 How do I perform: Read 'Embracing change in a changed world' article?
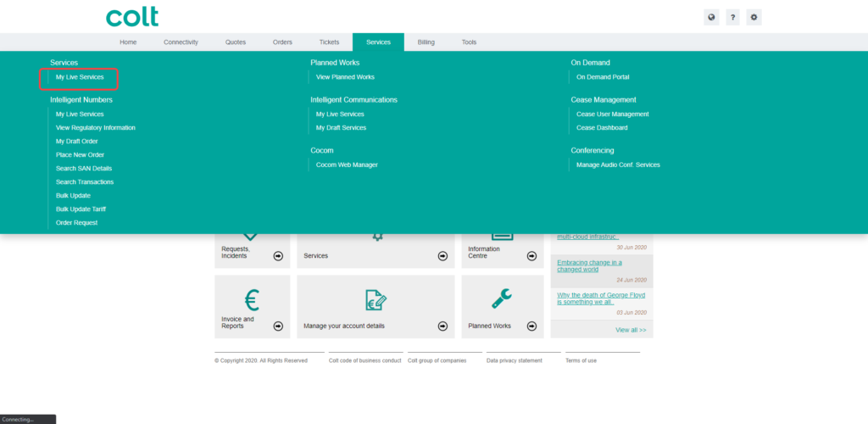[x=590, y=265]
